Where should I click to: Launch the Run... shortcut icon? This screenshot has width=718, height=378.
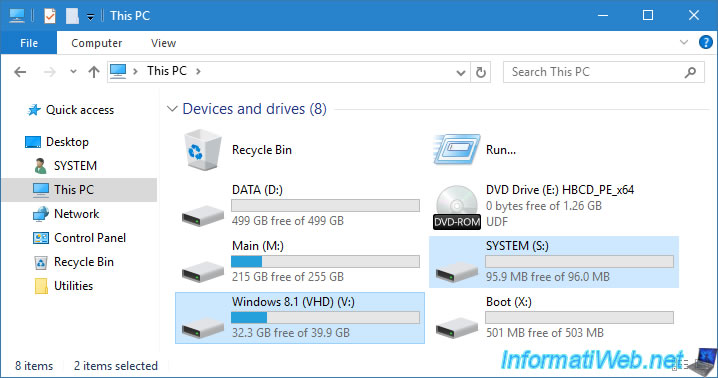pos(457,149)
